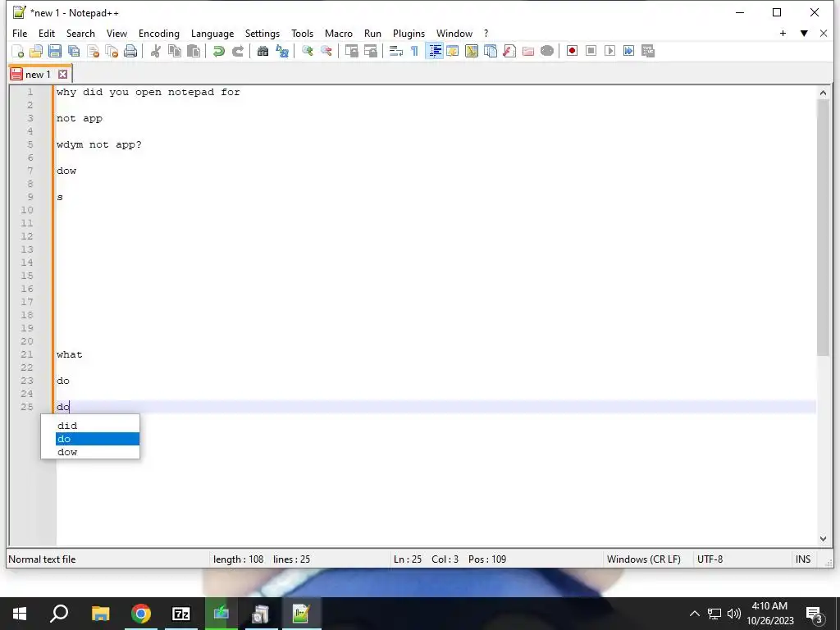
Task: Choose 'dow' from autocomplete list
Action: [98, 452]
